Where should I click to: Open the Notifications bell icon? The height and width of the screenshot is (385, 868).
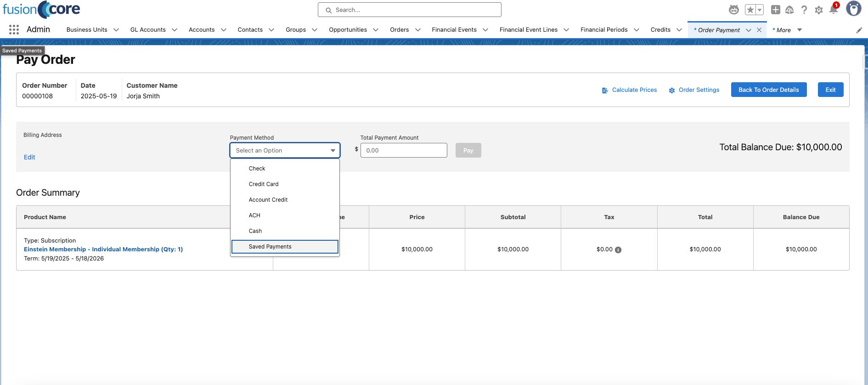click(x=834, y=10)
